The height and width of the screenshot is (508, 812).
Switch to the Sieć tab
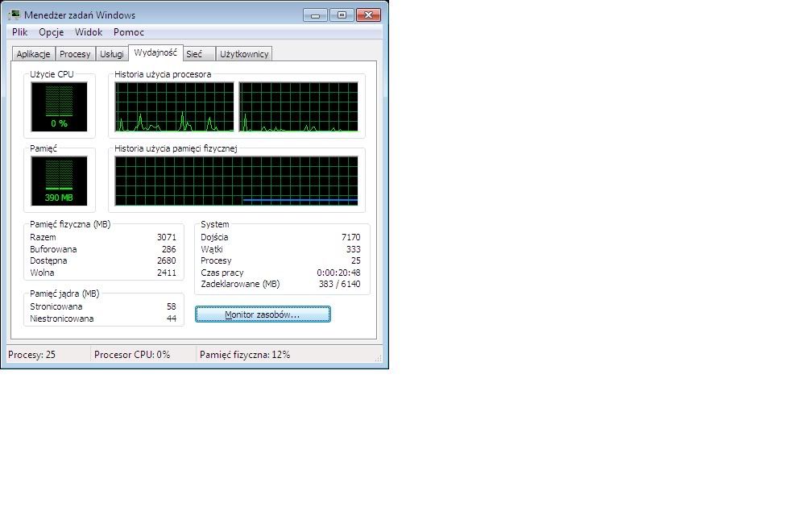(x=199, y=54)
